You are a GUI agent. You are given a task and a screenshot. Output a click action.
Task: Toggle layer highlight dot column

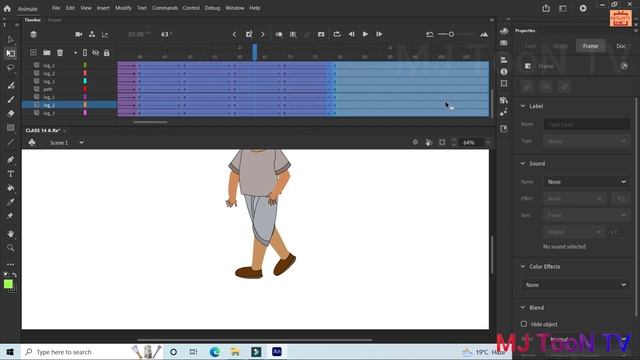coord(76,53)
